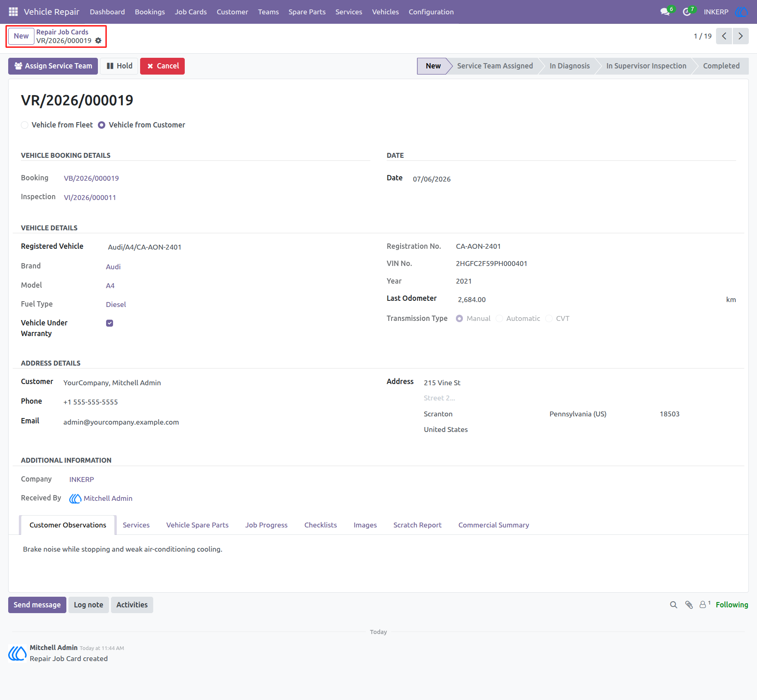Switch to Scratch Report tab
This screenshot has height=700, width=757.
(417, 525)
